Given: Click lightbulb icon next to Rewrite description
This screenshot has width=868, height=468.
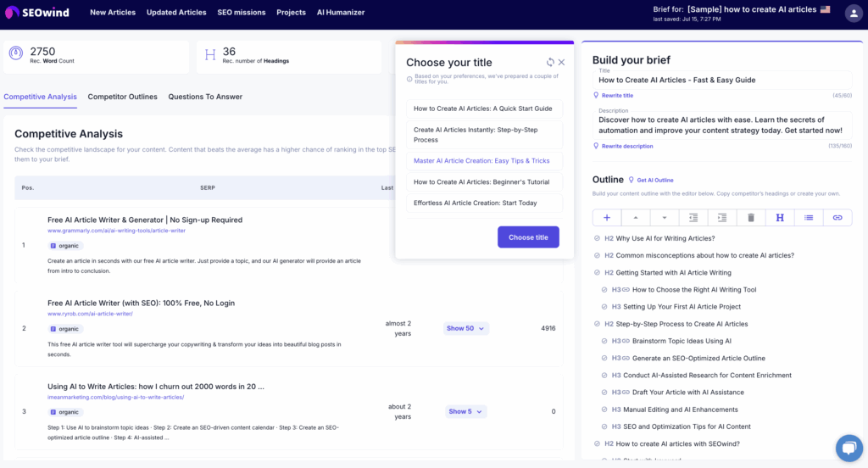Looking at the screenshot, I should pos(596,146).
